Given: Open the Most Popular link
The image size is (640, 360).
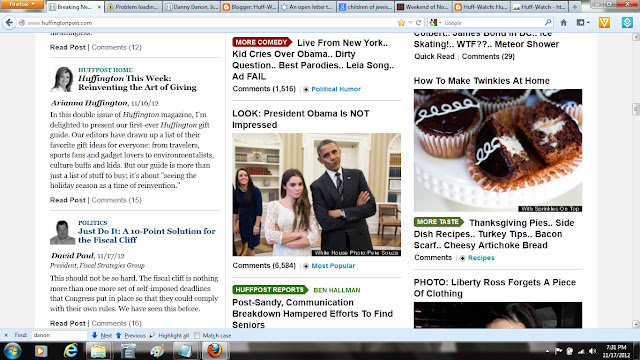Looking at the screenshot, I should coord(333,266).
